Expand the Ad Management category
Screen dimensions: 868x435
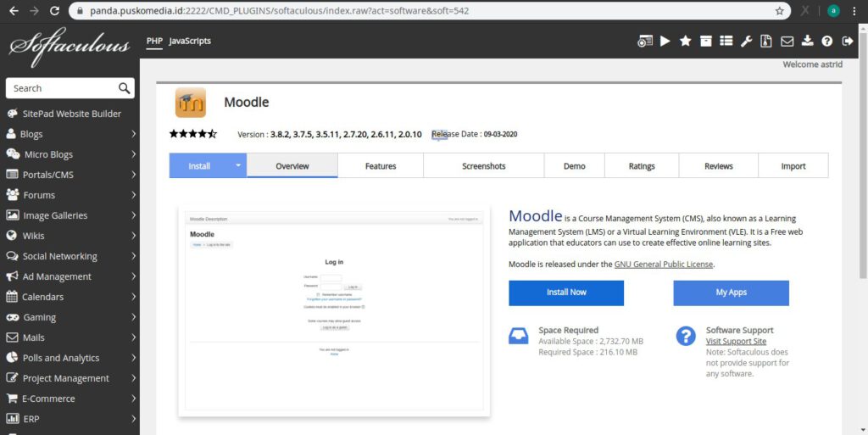[70, 276]
